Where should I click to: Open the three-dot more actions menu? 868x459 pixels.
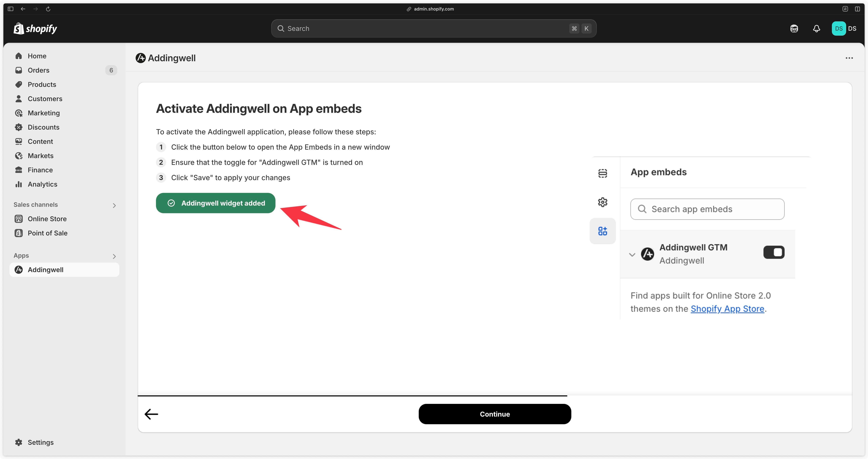(x=849, y=58)
